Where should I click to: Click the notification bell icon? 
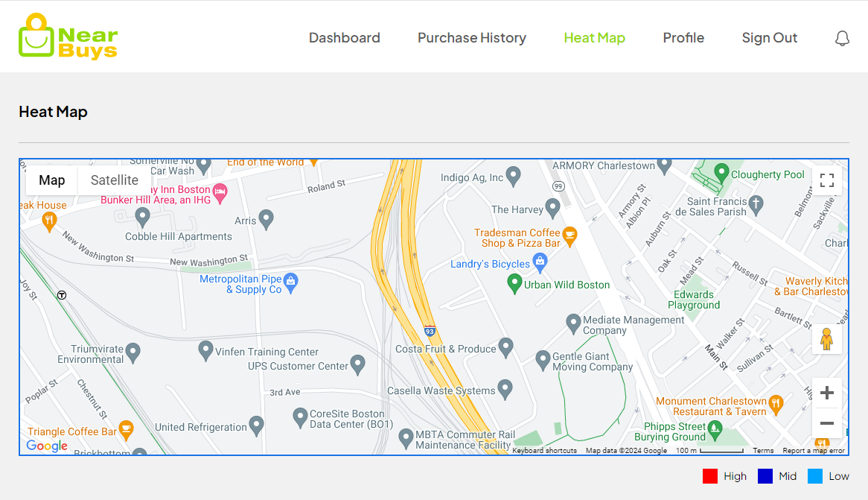tap(842, 38)
